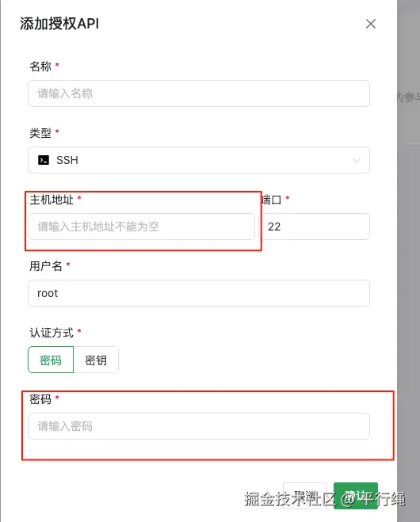Focus the 名称 input field
420x522 pixels.
[x=199, y=93]
